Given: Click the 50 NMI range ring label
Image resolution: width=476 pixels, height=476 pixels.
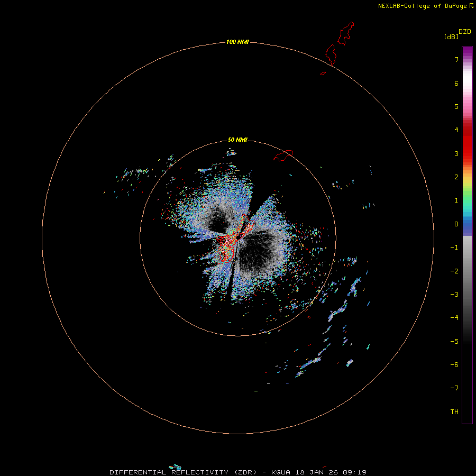Looking at the screenshot, I should click(x=237, y=140).
